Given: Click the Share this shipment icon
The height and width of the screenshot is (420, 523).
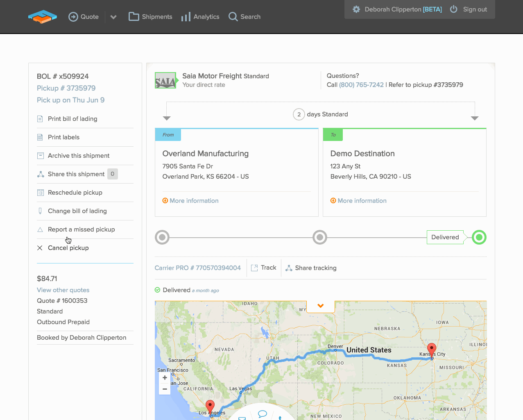Looking at the screenshot, I should pos(41,174).
